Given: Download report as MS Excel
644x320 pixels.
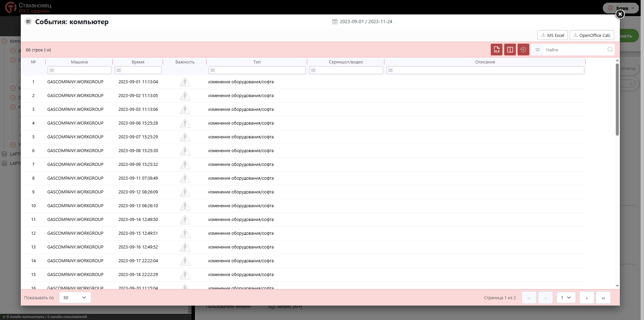Looking at the screenshot, I should (x=552, y=35).
